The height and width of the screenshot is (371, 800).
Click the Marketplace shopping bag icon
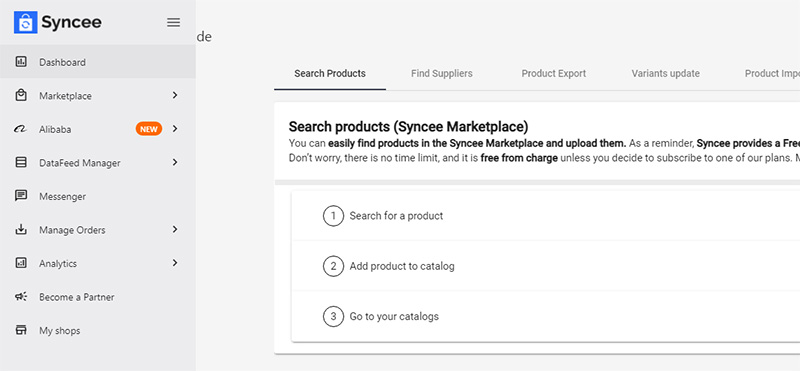point(21,95)
